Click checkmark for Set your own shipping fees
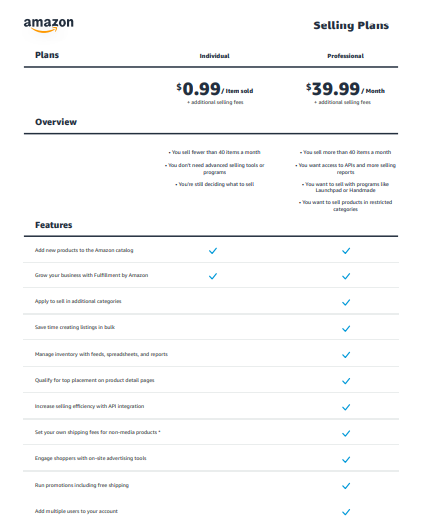 [346, 433]
